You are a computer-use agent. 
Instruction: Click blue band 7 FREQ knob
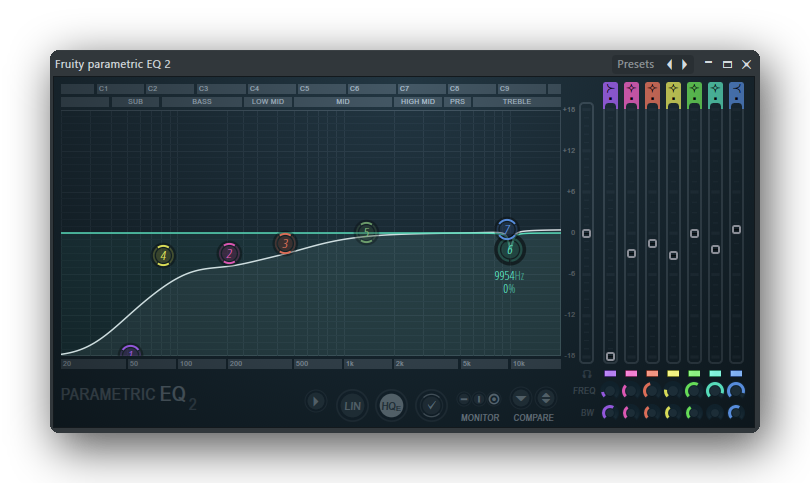coord(736,391)
